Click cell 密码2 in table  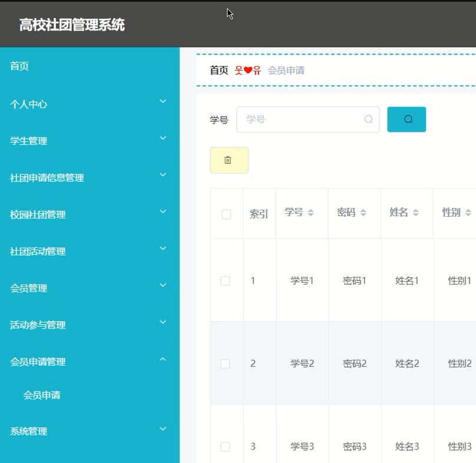pyautogui.click(x=355, y=363)
